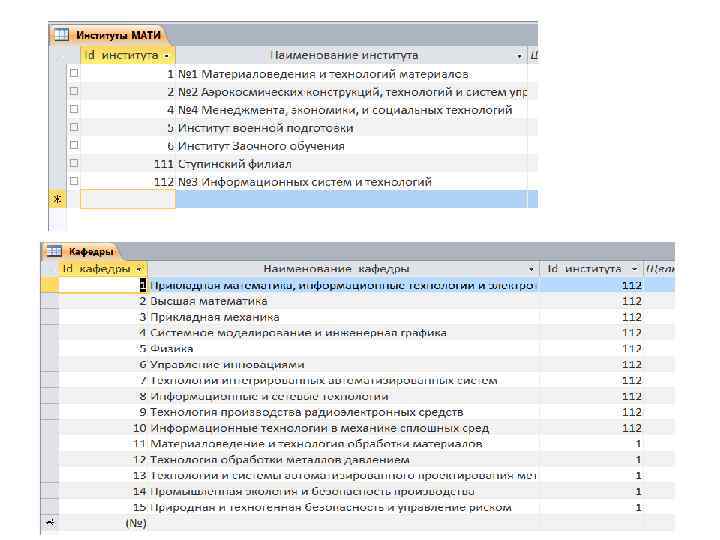The width and height of the screenshot is (720, 540).
Task: Click cell 'Технологии и системы автоматизированного проектирования'
Action: pyautogui.click(x=343, y=475)
